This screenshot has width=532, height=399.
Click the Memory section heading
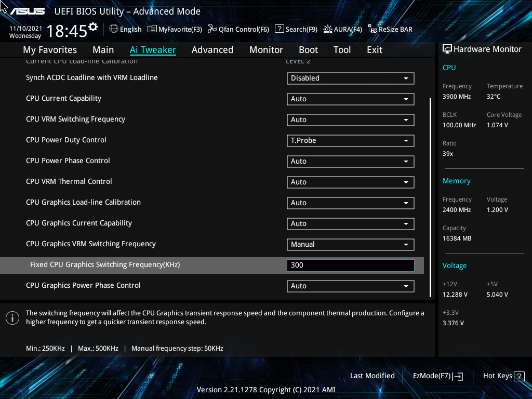click(456, 181)
